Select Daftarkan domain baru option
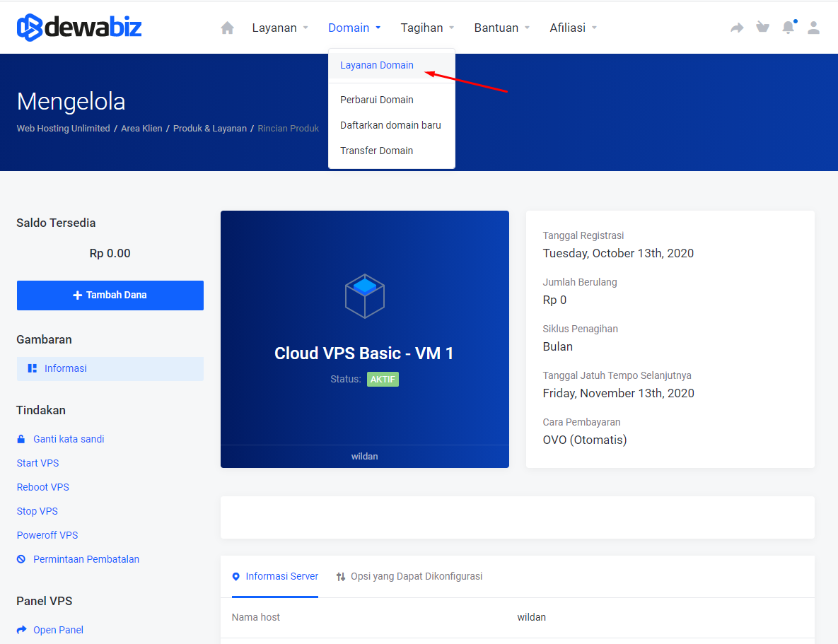Viewport: 838px width, 644px height. (390, 125)
